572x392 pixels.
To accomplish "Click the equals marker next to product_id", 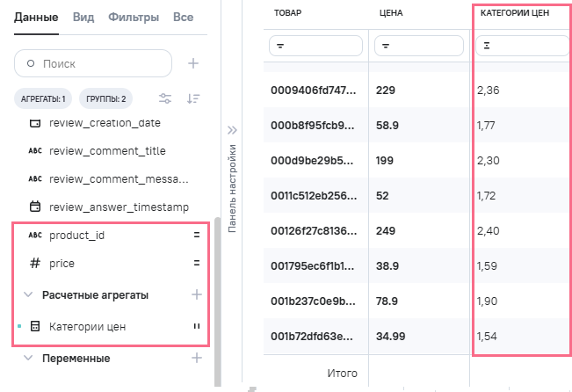I will (197, 236).
